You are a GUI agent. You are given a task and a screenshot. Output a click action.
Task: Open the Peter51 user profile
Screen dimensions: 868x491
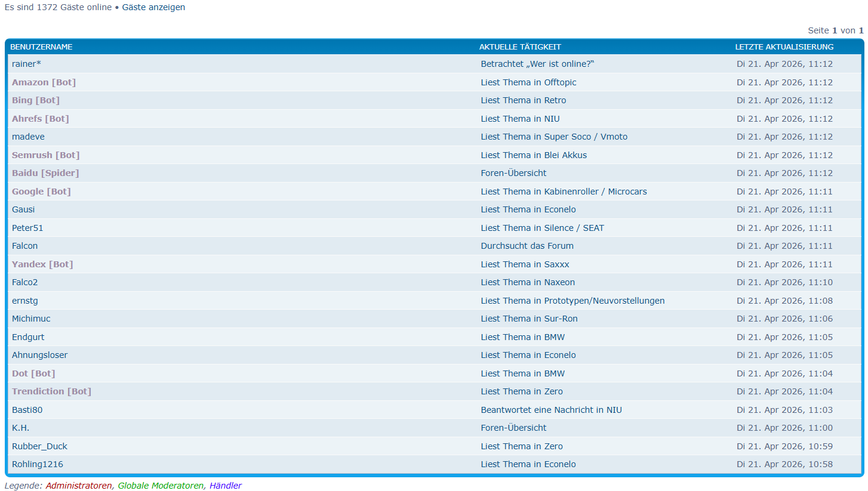[27, 228]
